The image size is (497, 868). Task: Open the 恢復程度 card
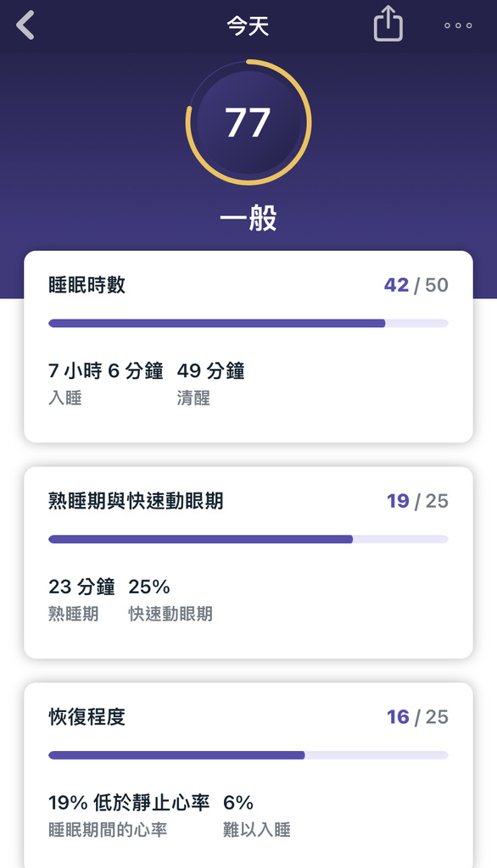[x=248, y=775]
